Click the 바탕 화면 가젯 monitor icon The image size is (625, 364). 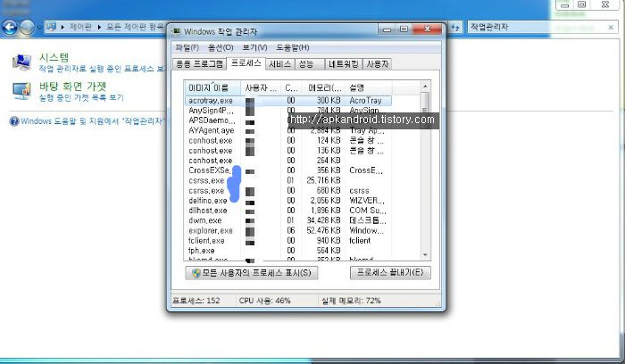21,91
